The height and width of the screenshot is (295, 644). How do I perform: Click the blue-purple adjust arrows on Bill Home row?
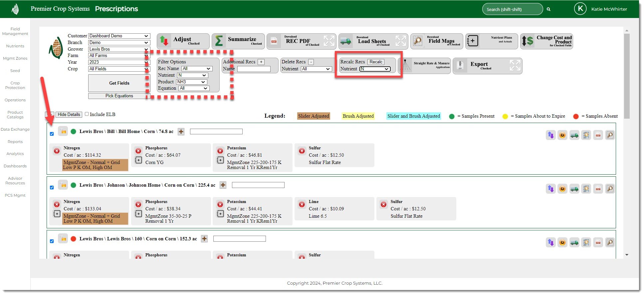(550, 135)
